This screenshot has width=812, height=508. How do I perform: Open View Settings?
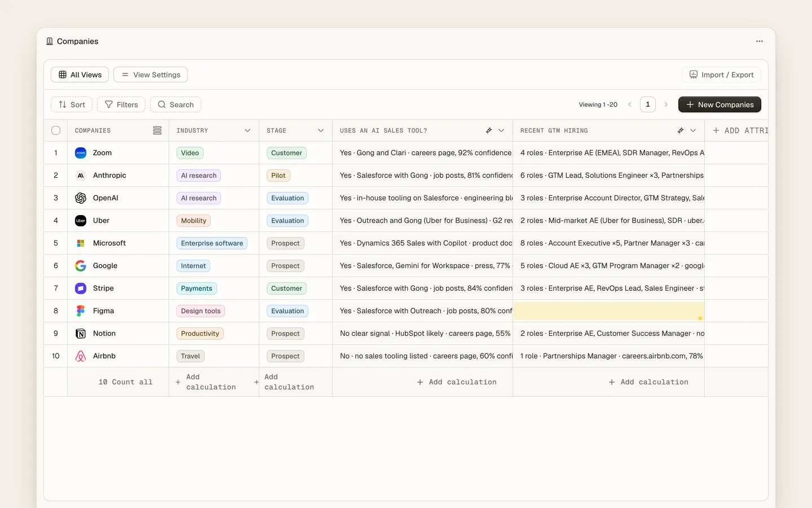151,75
